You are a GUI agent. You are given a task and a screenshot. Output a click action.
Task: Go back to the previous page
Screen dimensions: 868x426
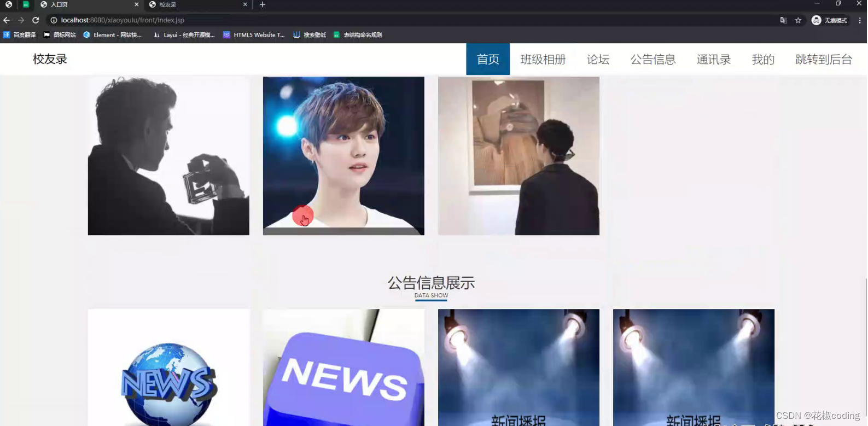pyautogui.click(x=7, y=20)
